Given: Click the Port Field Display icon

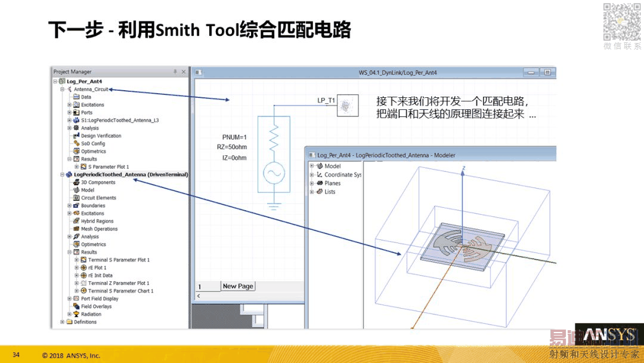Looking at the screenshot, I should [76, 299].
